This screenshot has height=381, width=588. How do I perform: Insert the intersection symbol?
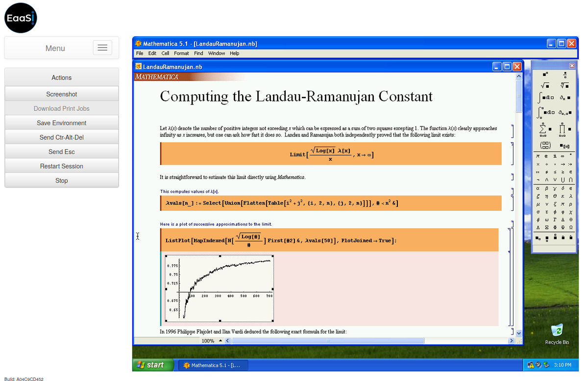[x=571, y=180]
